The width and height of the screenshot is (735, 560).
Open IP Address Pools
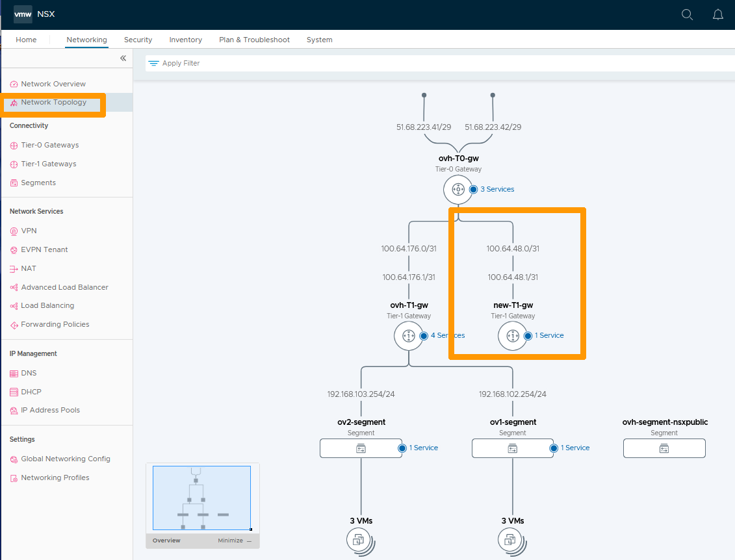[50, 410]
